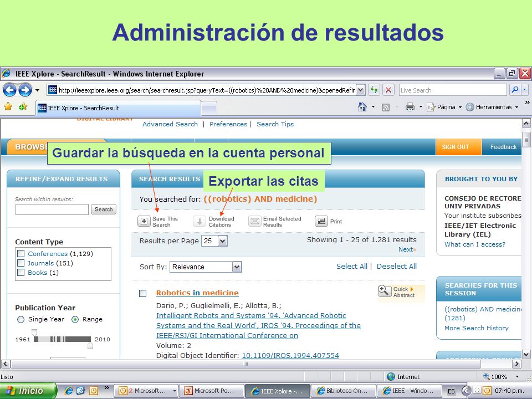Open the Search Tips link
Viewport: 532px width, 399px height.
[275, 124]
